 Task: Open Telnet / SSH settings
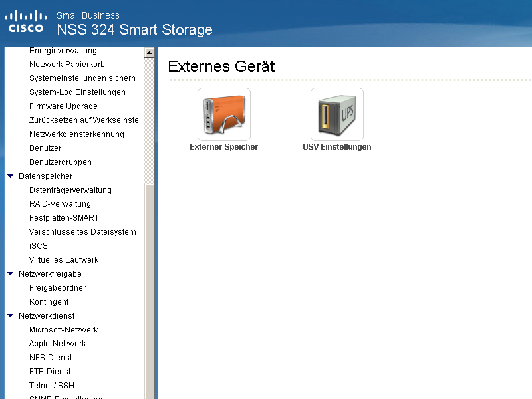point(52,386)
